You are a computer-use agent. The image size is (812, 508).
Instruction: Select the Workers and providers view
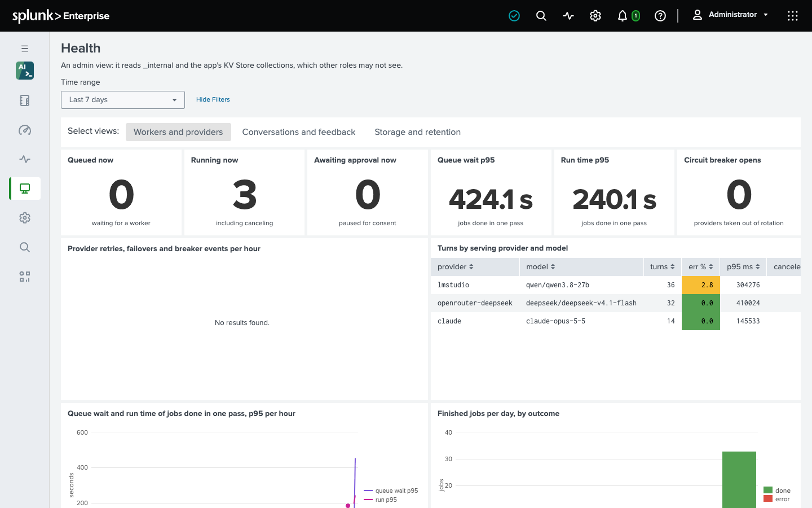tap(178, 132)
